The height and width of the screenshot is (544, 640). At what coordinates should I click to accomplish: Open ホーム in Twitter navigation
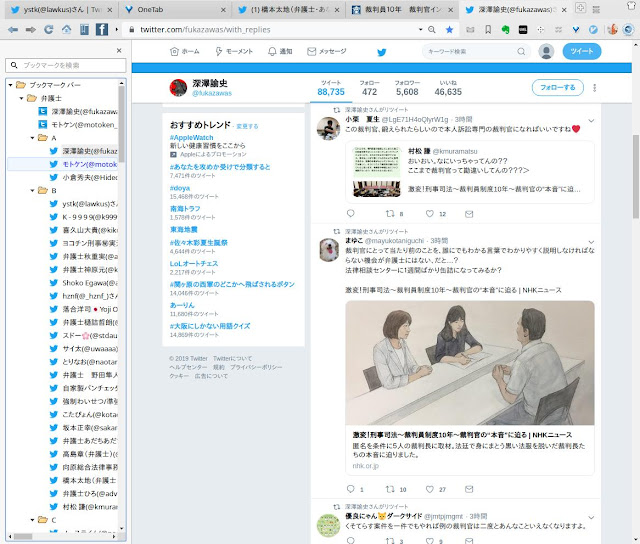184,51
